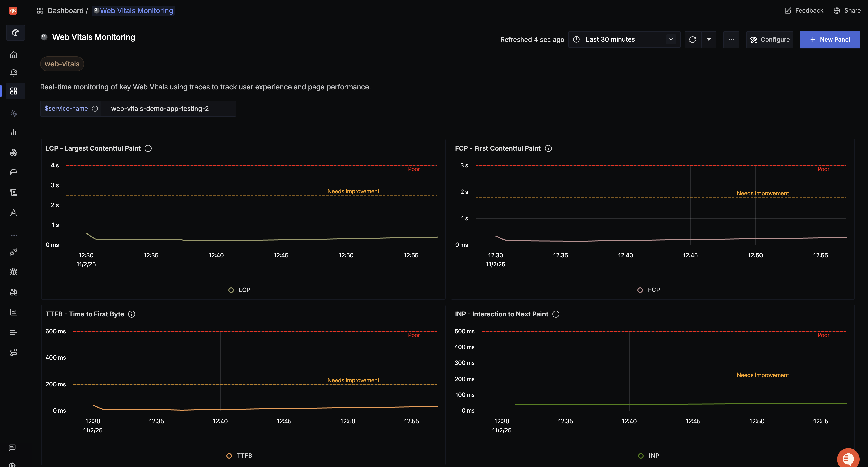Create a dashboard panel with New Panel

(x=830, y=39)
